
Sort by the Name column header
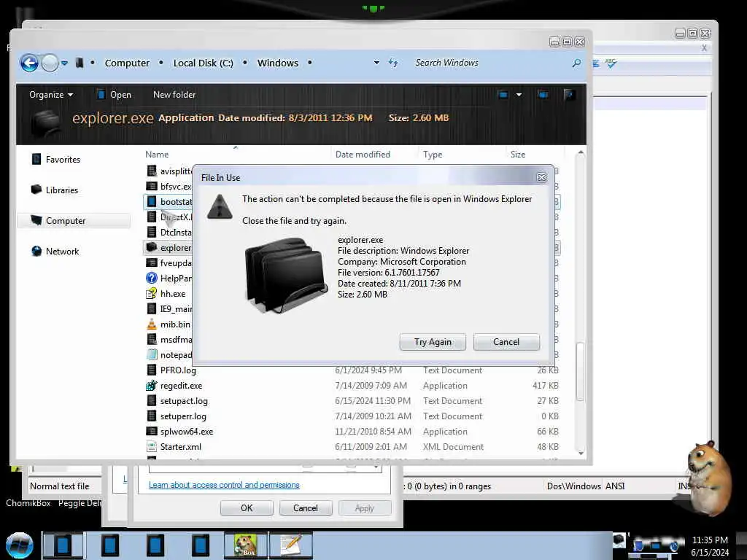(157, 155)
